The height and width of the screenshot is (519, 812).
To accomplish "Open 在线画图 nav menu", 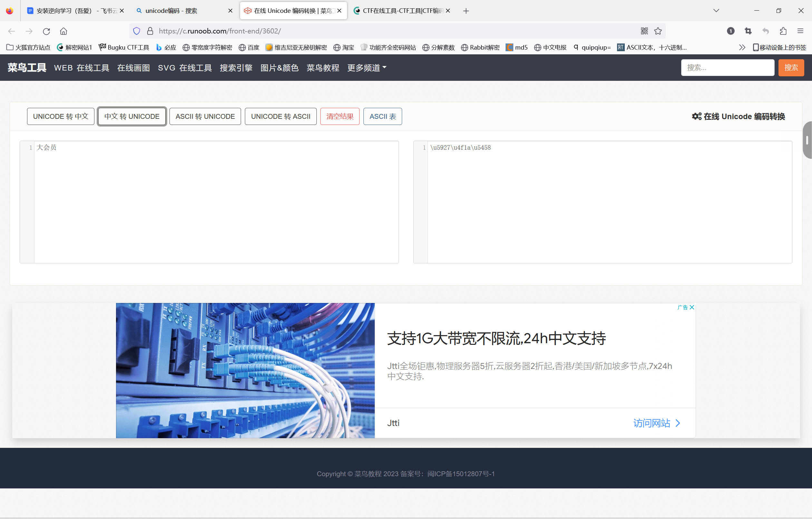I will click(x=133, y=68).
